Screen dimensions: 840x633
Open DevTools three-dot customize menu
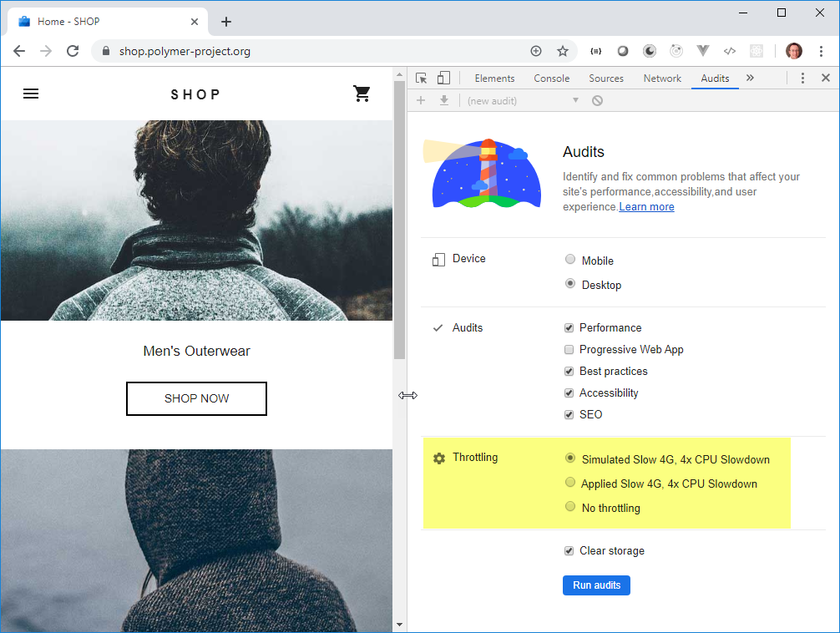pos(802,78)
